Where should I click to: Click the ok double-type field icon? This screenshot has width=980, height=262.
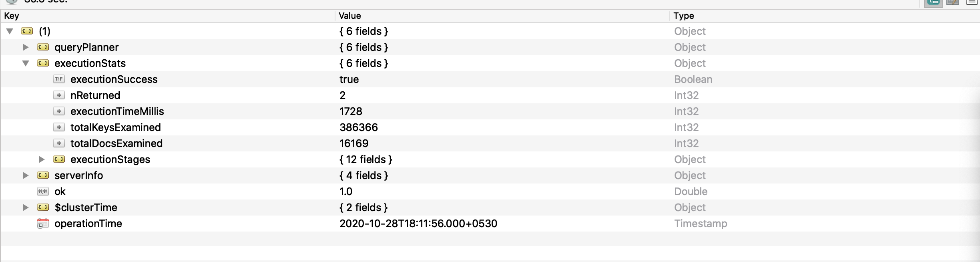[x=42, y=191]
